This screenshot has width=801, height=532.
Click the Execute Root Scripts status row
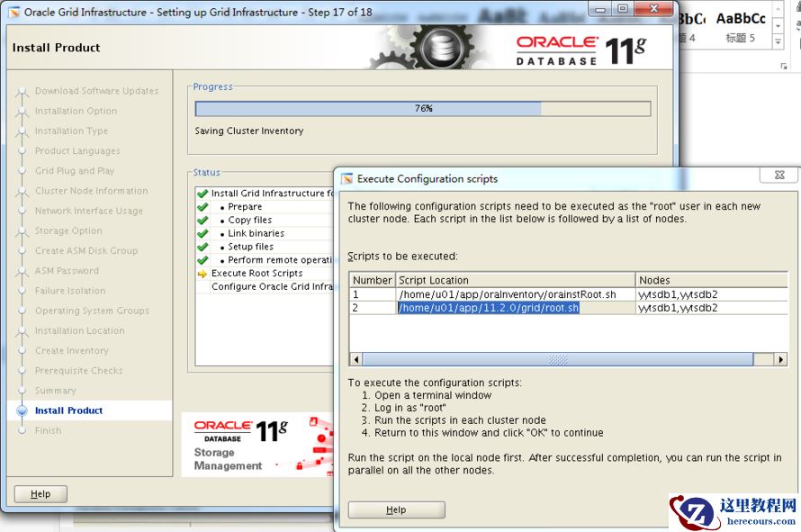[264, 273]
